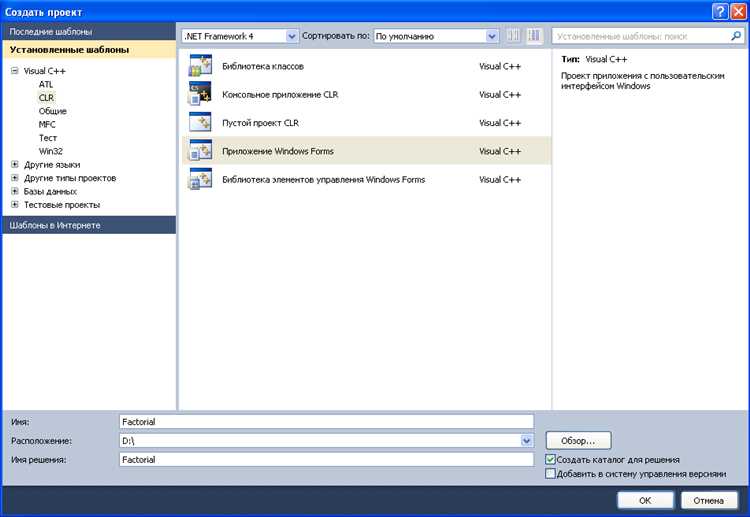This screenshot has width=750, height=517.
Task: Select the CLR category in tree
Action: (46, 98)
